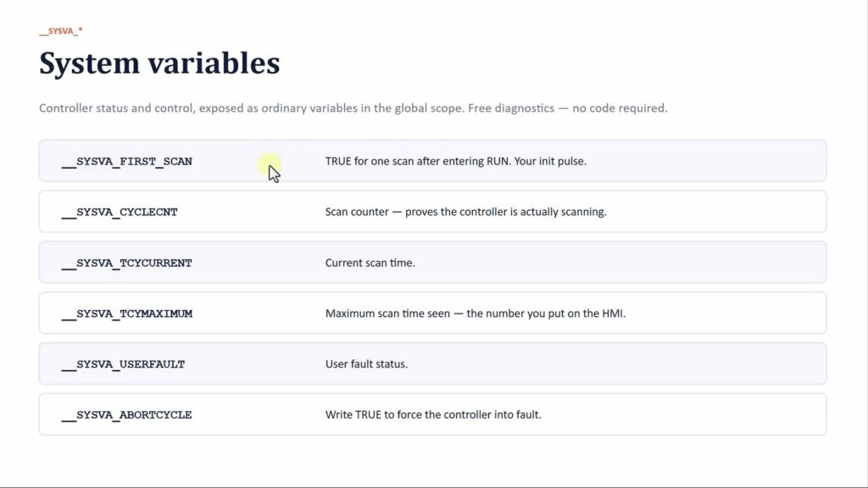Click the 'Scan counter' description text
The image size is (868, 488).
pos(465,212)
